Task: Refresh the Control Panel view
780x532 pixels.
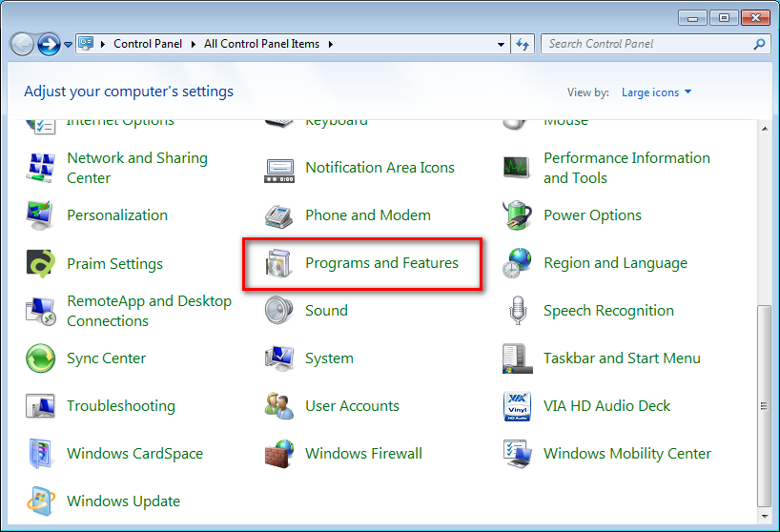Action: (x=523, y=44)
